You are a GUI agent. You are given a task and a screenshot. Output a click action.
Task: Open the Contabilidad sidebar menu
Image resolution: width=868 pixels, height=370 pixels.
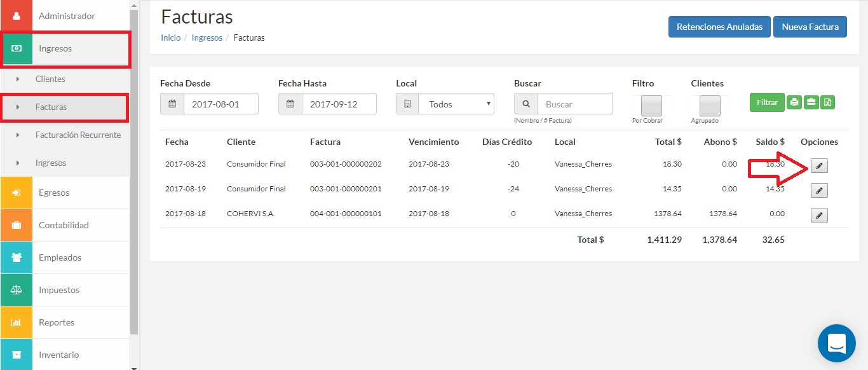(x=64, y=225)
